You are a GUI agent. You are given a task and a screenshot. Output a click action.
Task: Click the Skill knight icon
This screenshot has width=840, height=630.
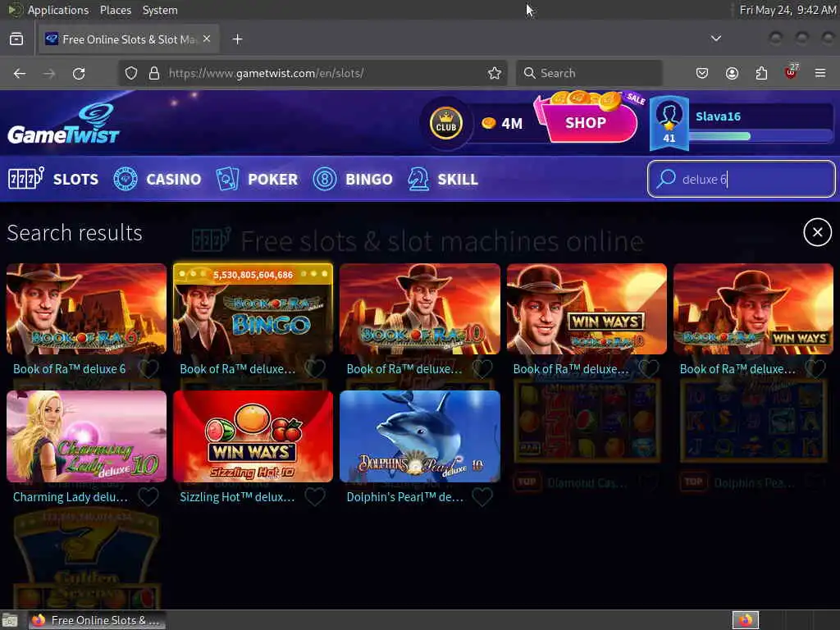point(418,179)
